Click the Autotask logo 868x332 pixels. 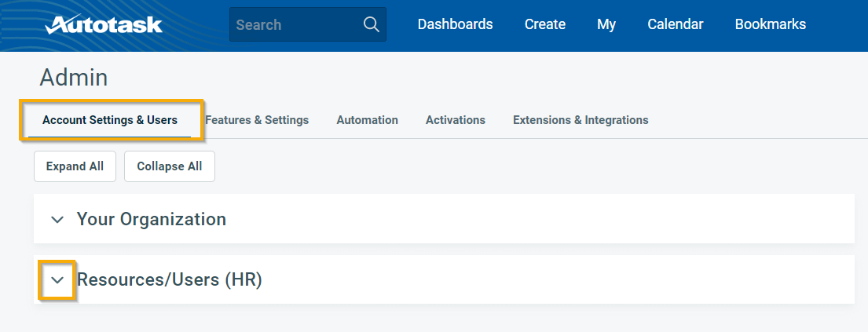104,25
